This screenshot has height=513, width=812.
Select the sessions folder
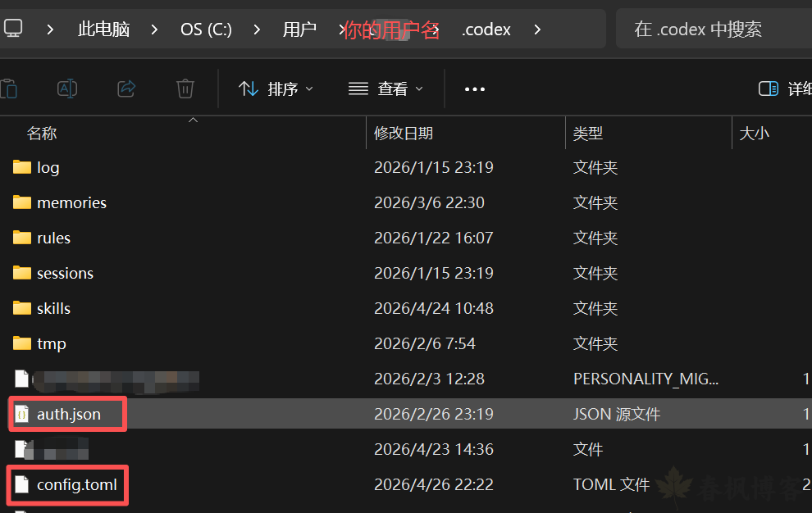[x=65, y=274]
